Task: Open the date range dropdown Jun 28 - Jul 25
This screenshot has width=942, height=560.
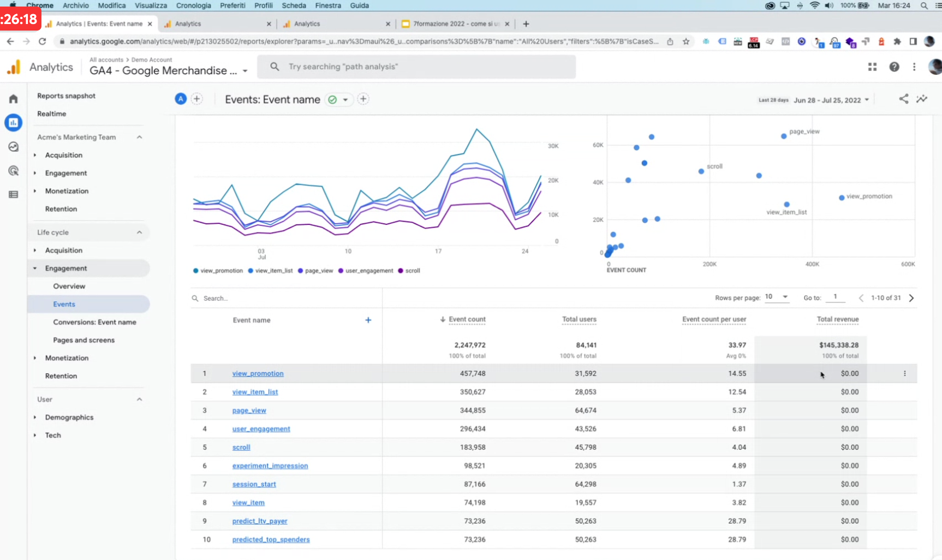Action: 831,100
